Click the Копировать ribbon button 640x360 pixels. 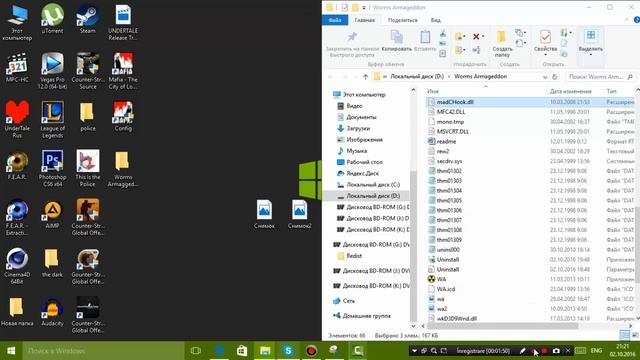click(396, 40)
